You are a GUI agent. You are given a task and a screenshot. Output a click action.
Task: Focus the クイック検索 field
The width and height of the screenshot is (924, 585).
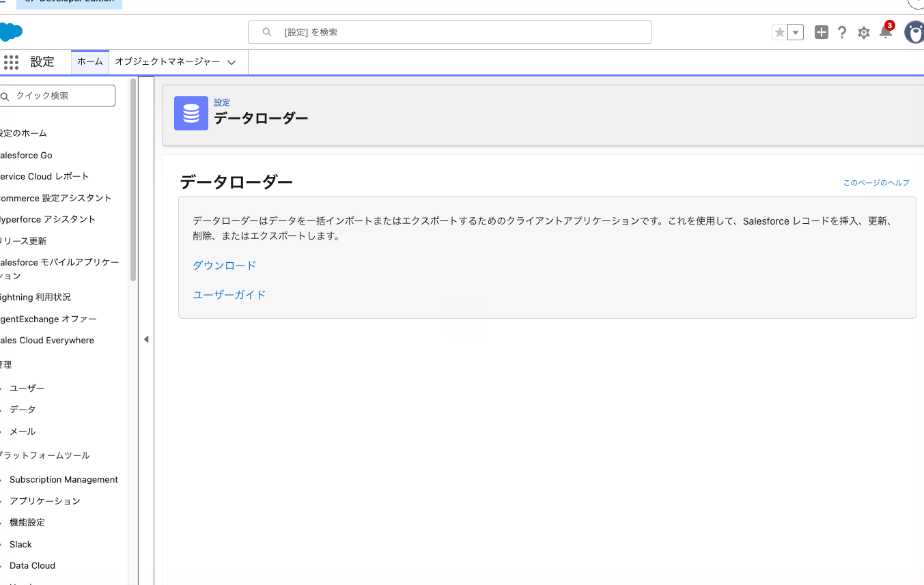coord(57,96)
